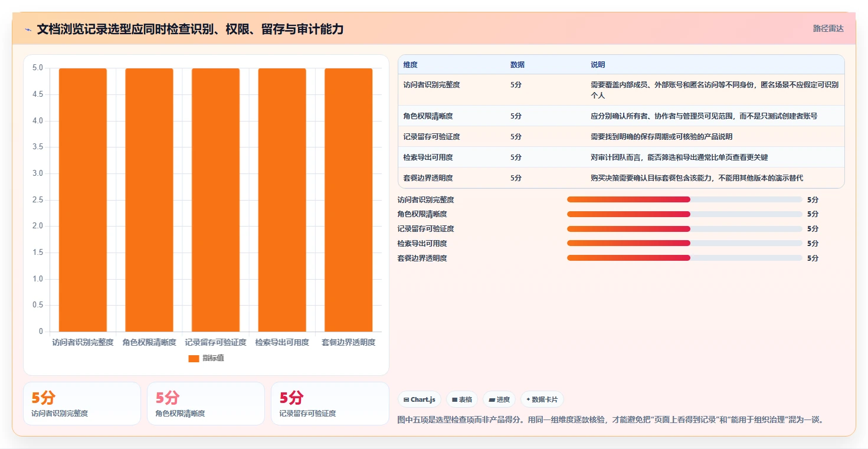Click the 5分 value beside 套餐边界透明度 progress bar
The image size is (868, 449).
coord(813,258)
